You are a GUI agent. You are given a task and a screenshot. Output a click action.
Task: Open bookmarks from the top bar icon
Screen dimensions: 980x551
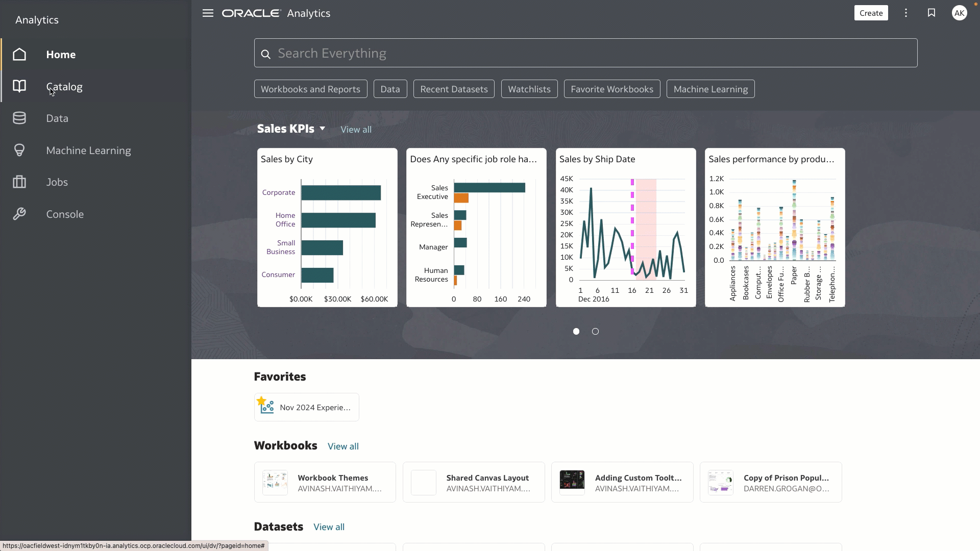coord(931,13)
